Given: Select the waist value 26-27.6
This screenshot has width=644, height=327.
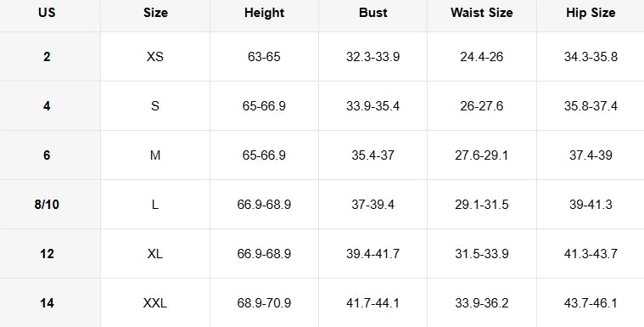Looking at the screenshot, I should (481, 106).
